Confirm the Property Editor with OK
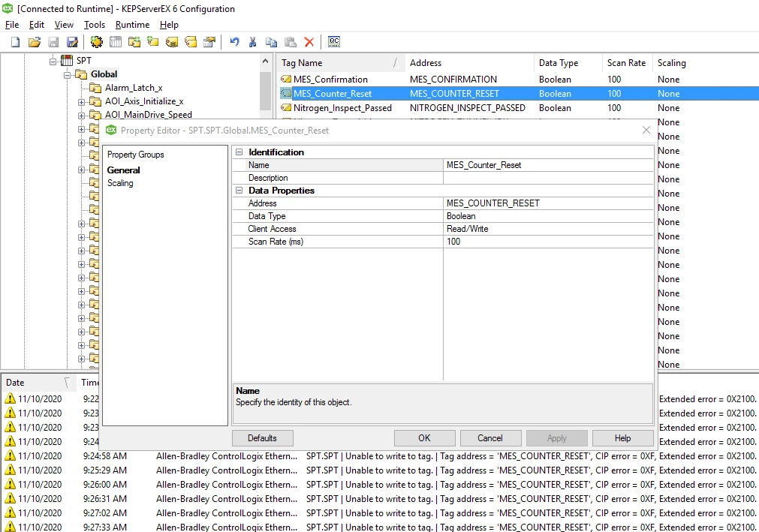759x532 pixels. [424, 438]
